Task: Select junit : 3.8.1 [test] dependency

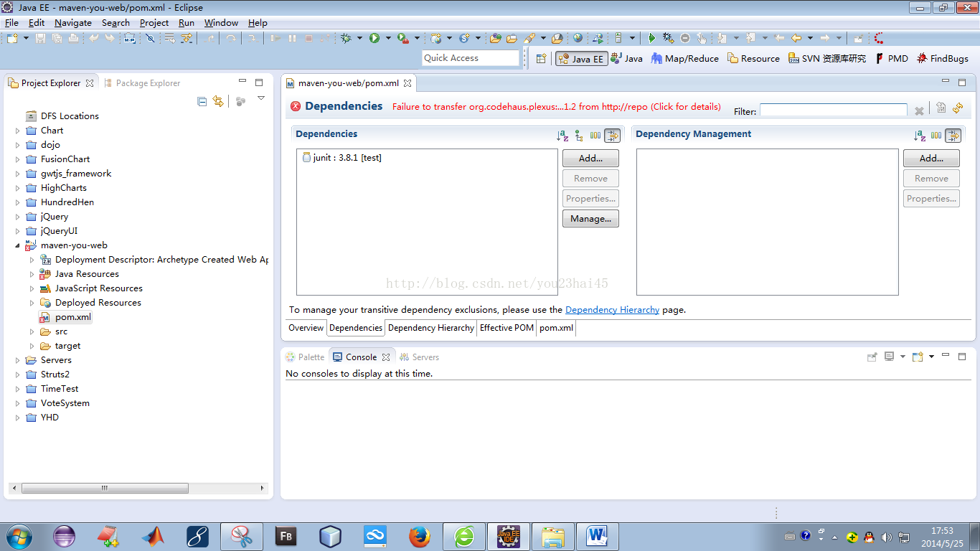Action: (342, 158)
